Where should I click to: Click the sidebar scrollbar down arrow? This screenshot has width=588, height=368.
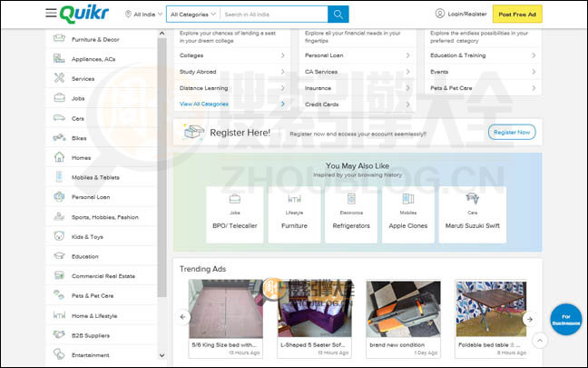(162, 355)
